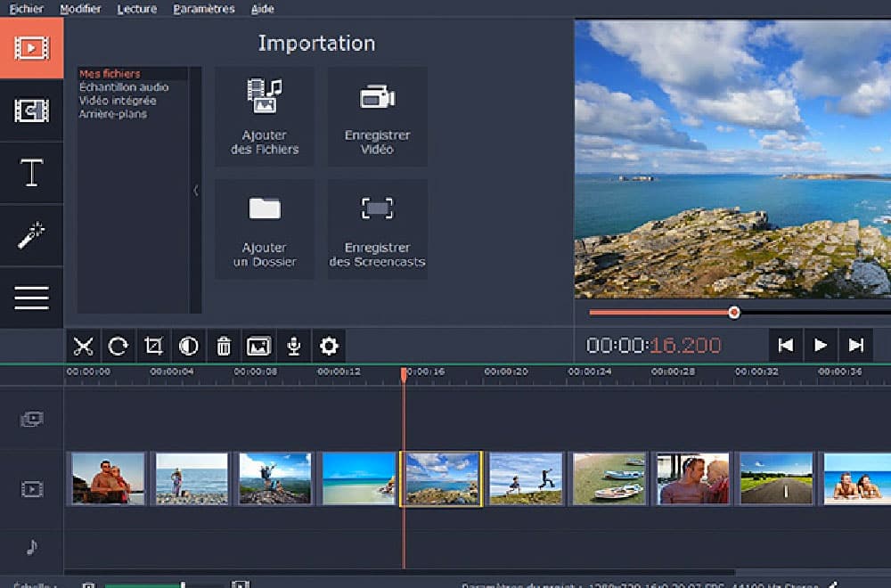Activate the microphone recording icon
891x588 pixels.
tap(294, 346)
